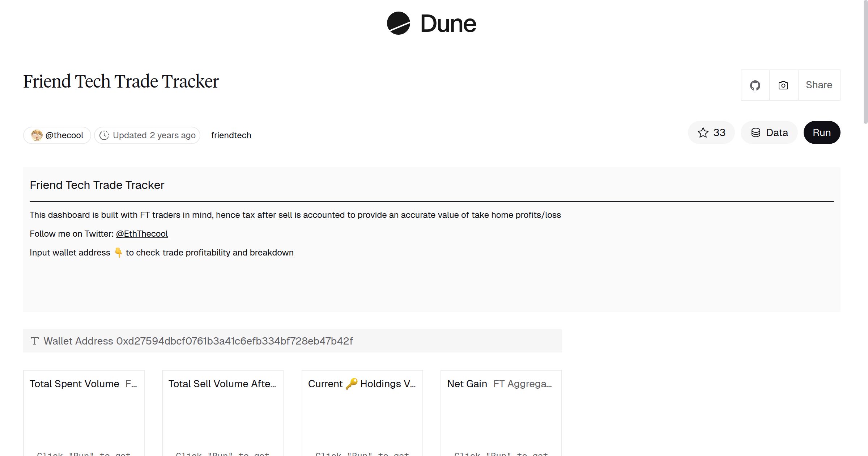Click the @thecool author name
This screenshot has height=456, width=868.
click(64, 135)
